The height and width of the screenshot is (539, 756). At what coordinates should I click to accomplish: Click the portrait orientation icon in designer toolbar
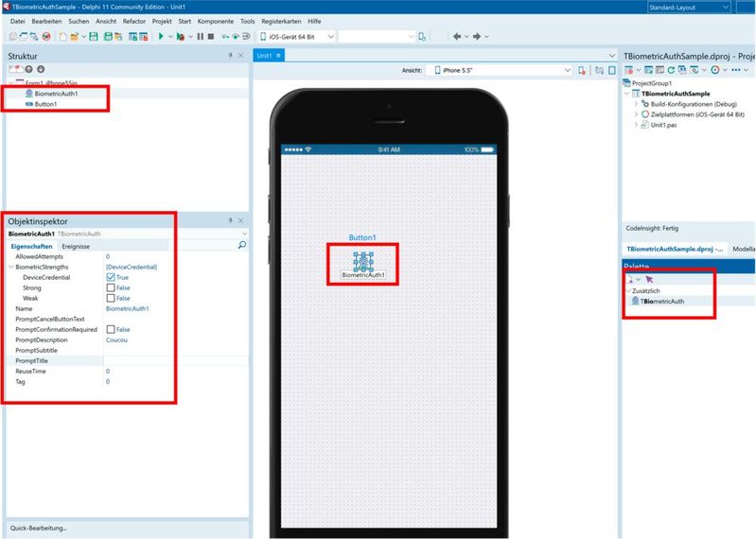pos(612,70)
